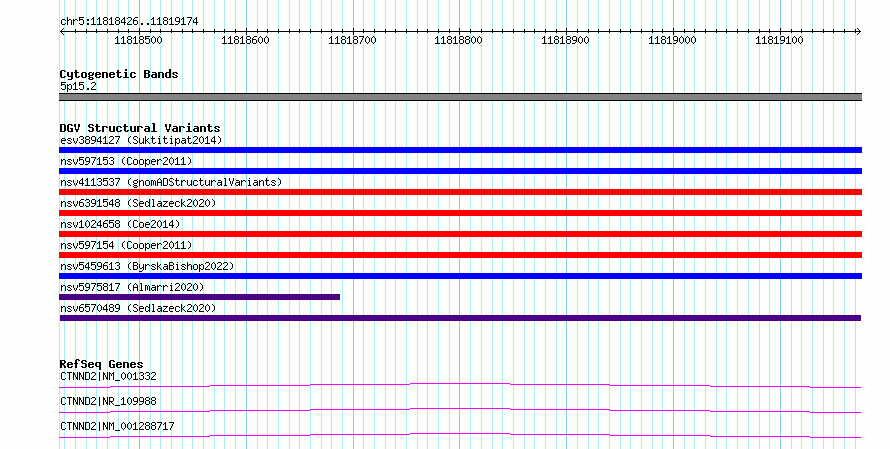Click ruler position 11819100

click(x=779, y=40)
